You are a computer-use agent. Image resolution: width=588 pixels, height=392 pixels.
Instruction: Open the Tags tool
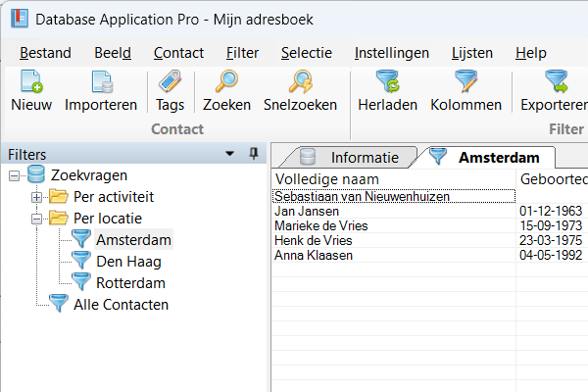click(x=170, y=82)
